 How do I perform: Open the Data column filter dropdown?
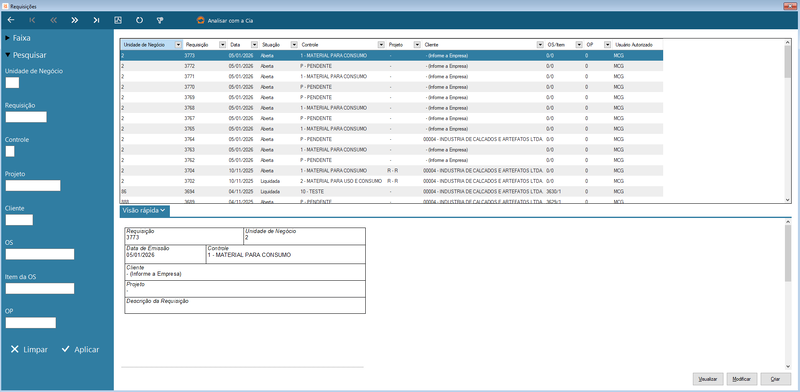(254, 44)
